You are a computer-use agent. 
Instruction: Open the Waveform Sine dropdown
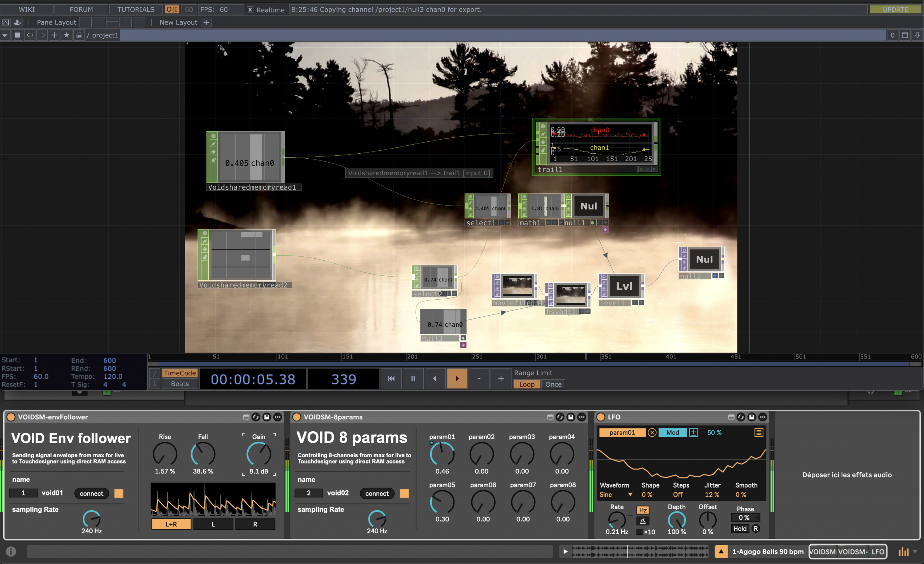coord(630,494)
